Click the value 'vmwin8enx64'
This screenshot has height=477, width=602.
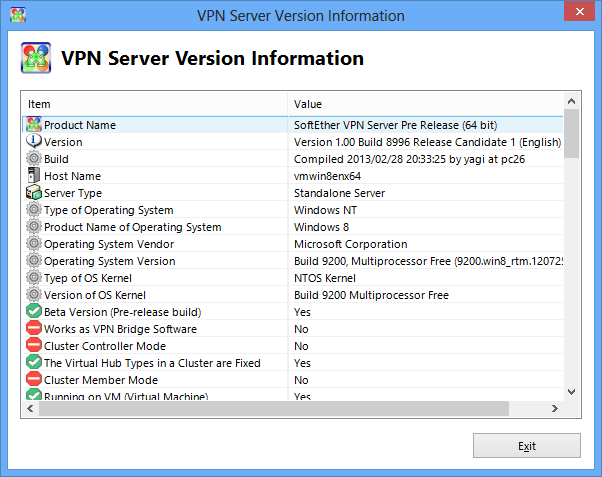[327, 176]
